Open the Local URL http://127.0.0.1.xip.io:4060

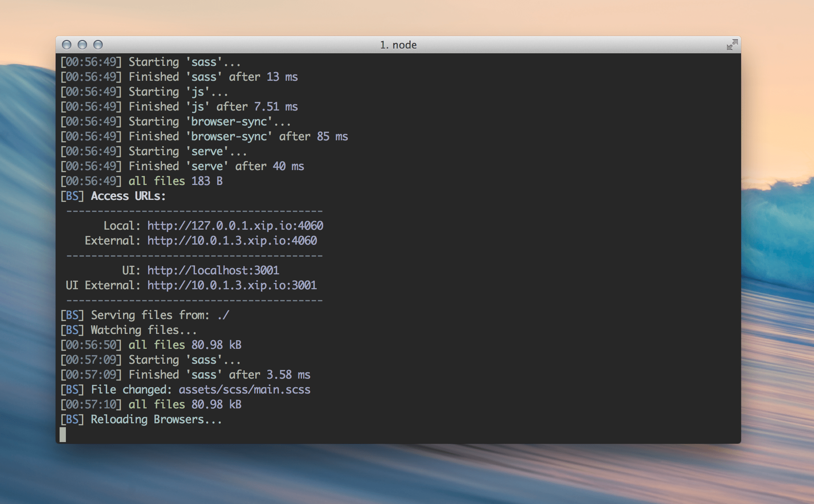tap(235, 225)
